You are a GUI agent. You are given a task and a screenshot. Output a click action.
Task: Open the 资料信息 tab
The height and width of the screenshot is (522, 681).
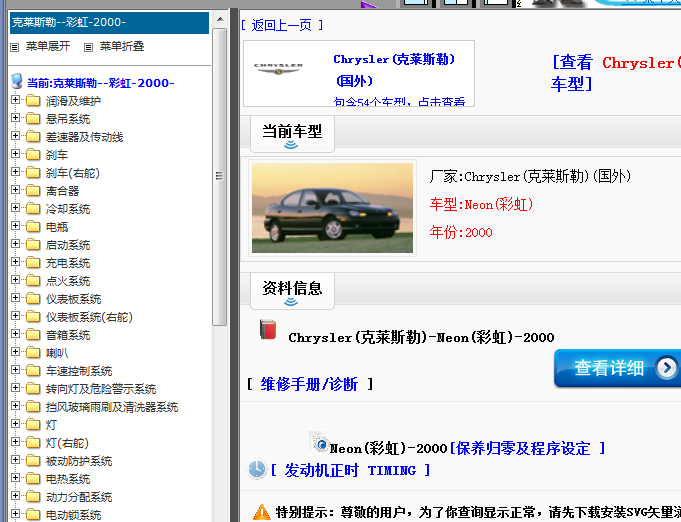pos(292,291)
